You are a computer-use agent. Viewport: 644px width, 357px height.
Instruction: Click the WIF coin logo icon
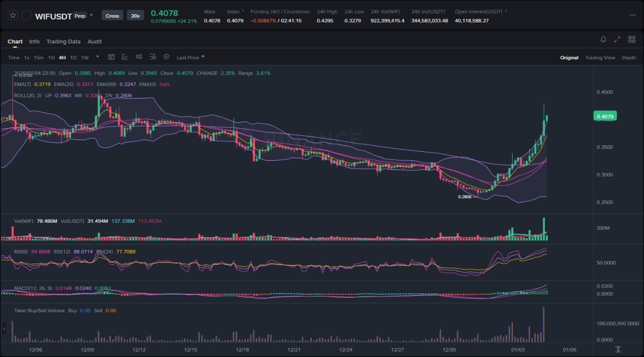pos(27,15)
